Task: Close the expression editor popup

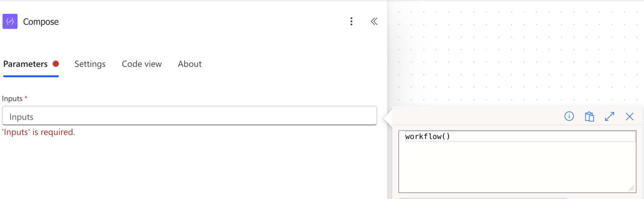Action: tap(629, 116)
